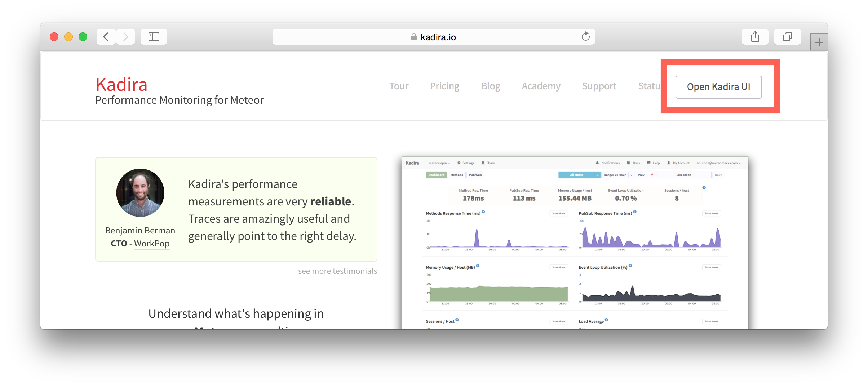Click the Kadira logo heading
The image size is (868, 387).
click(121, 85)
